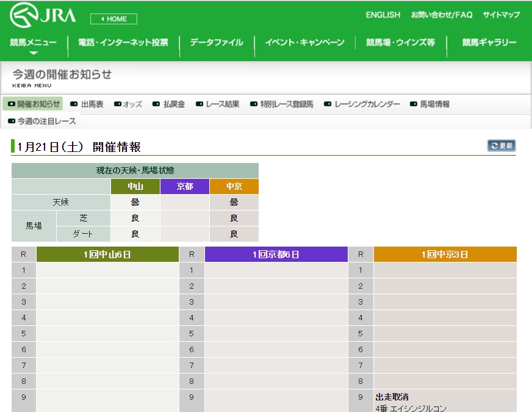This screenshot has width=532, height=412.
Task: Open イベント・キャンペーン menu
Action: [x=304, y=43]
